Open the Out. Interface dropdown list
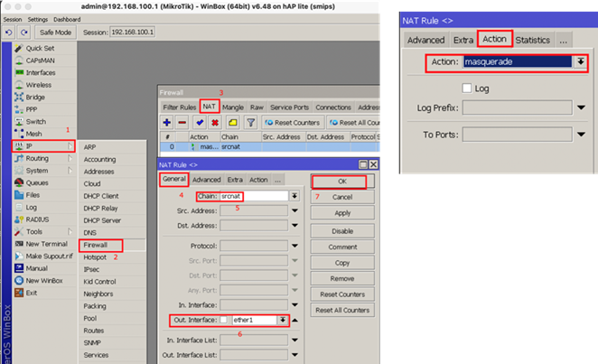The width and height of the screenshot is (598, 364). [x=283, y=320]
